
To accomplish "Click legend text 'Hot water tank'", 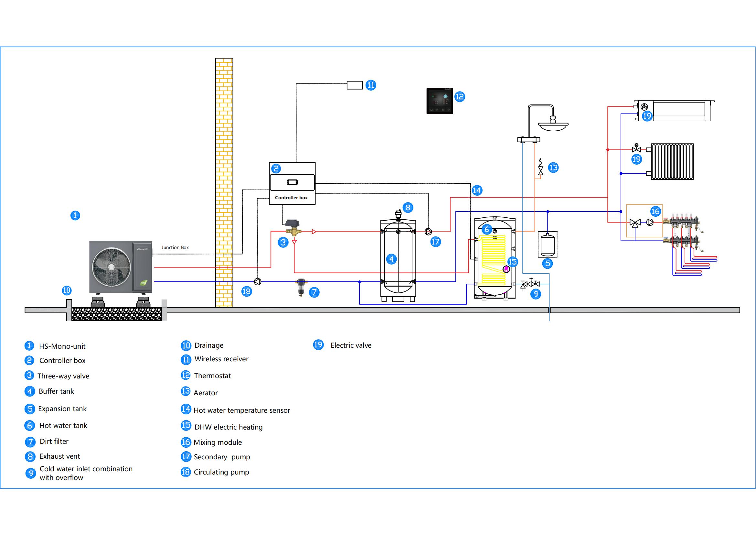I will [x=63, y=426].
